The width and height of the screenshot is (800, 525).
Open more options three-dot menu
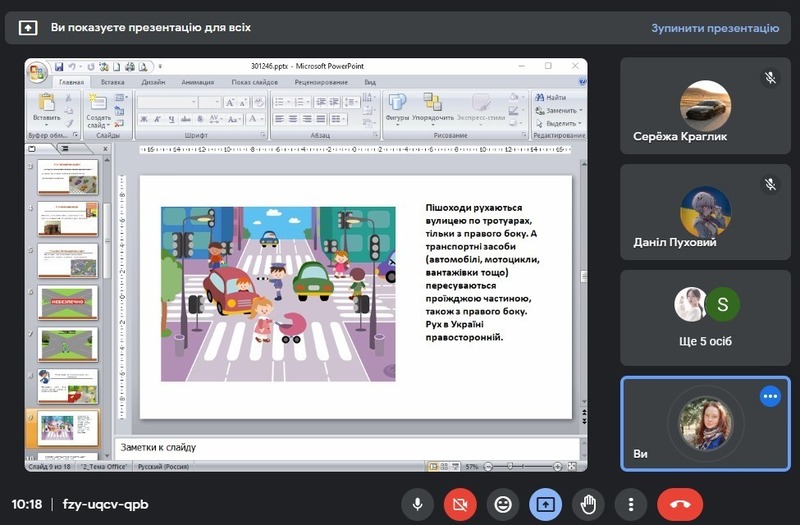pos(631,504)
